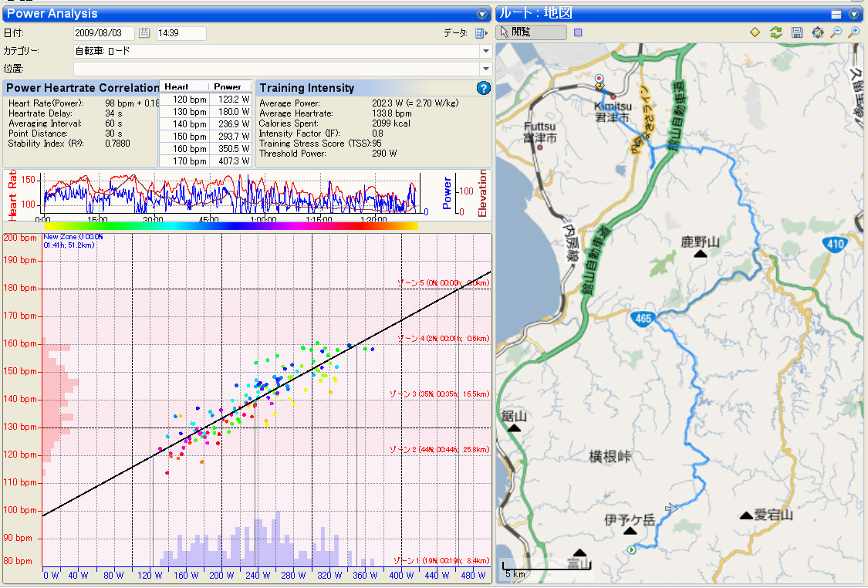This screenshot has height=588, width=868.
Task: Select the 236.9 W table cell
Action: click(231, 124)
